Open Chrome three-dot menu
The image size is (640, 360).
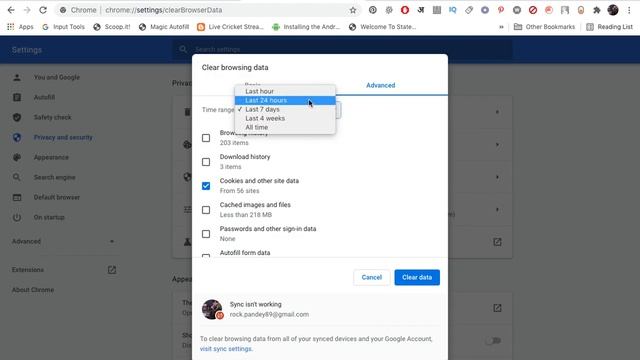pyautogui.click(x=629, y=10)
